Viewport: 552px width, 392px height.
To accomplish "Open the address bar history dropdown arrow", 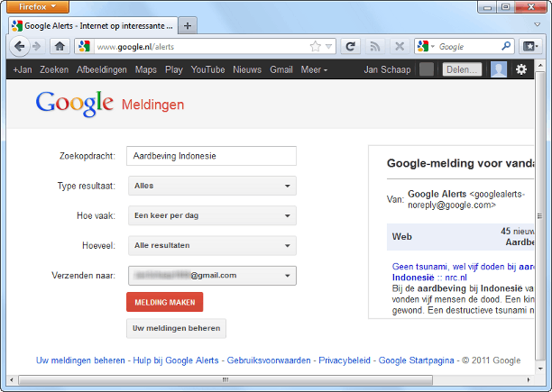I will tap(329, 46).
